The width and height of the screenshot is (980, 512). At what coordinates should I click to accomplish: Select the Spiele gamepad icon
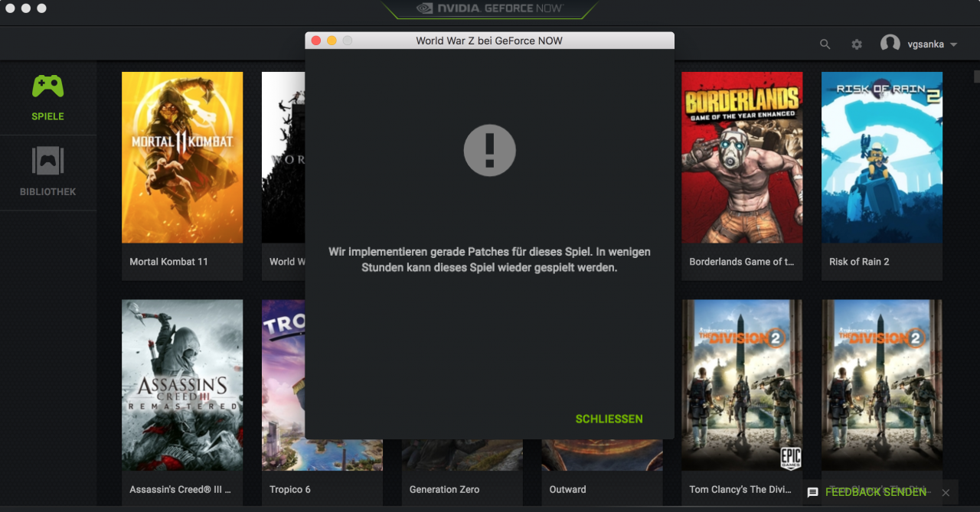click(47, 86)
